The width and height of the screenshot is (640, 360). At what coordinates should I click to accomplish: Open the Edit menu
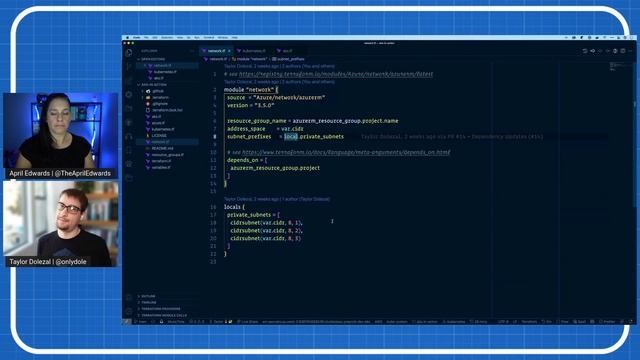155,38
